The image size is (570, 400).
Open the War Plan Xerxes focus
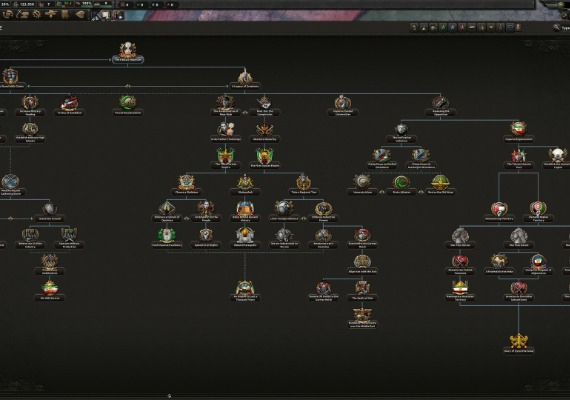[x=518, y=238]
